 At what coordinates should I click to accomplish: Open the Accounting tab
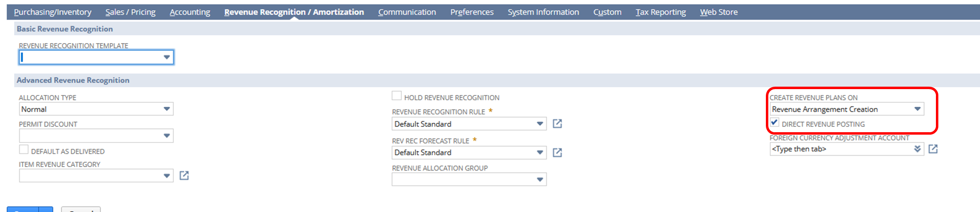click(x=190, y=12)
